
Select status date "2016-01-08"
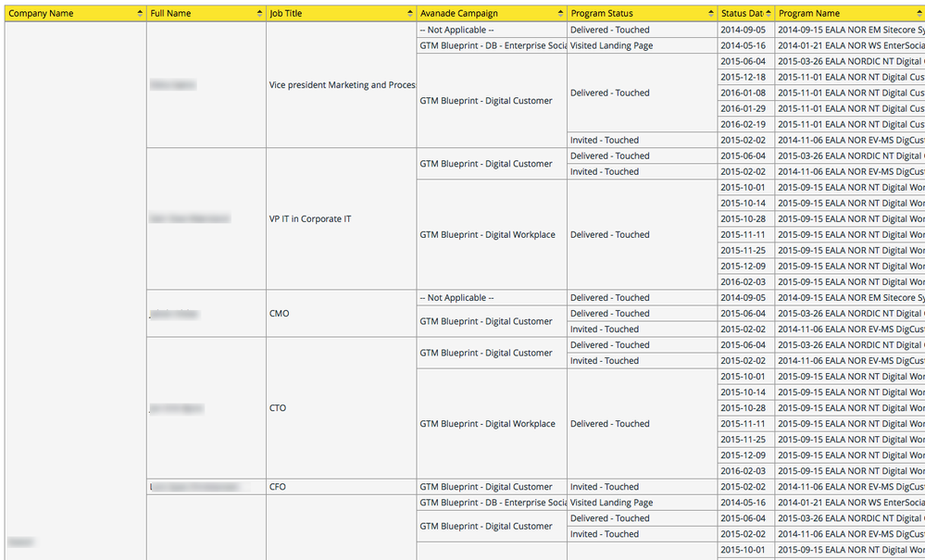point(746,93)
